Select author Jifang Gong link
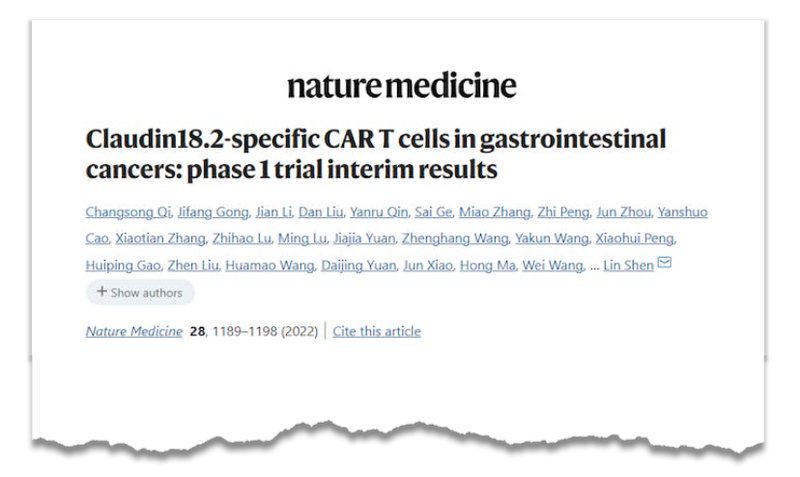The height and width of the screenshot is (477, 800). point(213,212)
